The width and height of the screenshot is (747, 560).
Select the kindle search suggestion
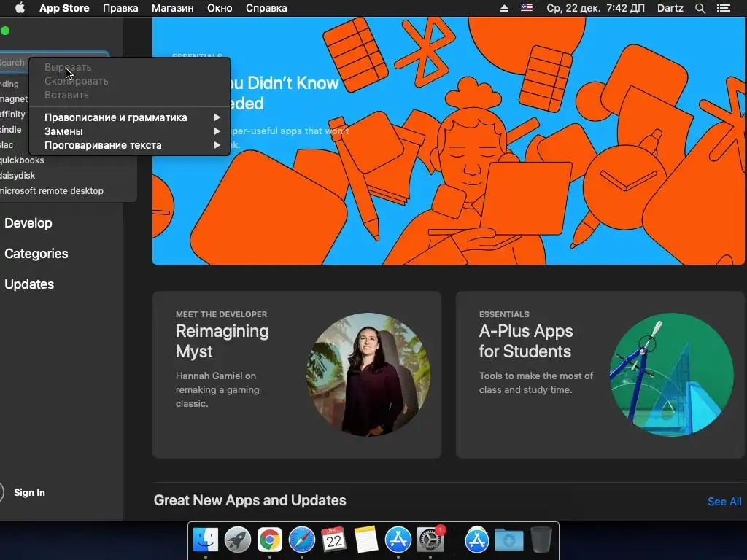(10, 130)
